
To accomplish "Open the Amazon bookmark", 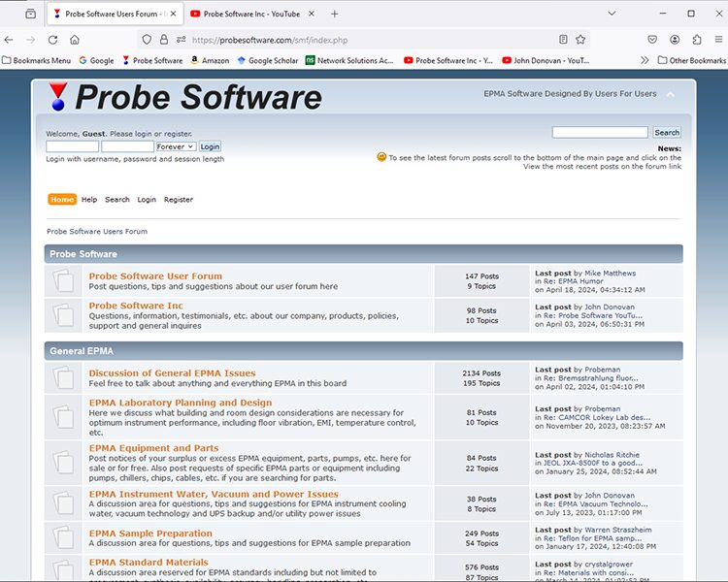I will tap(211, 60).
